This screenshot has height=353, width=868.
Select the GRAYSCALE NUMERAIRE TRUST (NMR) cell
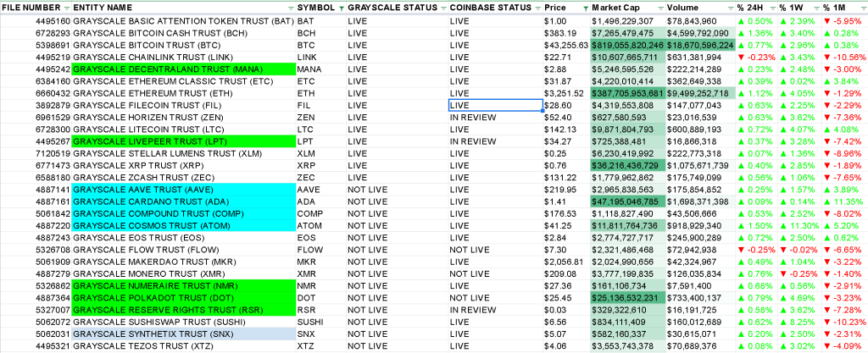[184, 285]
